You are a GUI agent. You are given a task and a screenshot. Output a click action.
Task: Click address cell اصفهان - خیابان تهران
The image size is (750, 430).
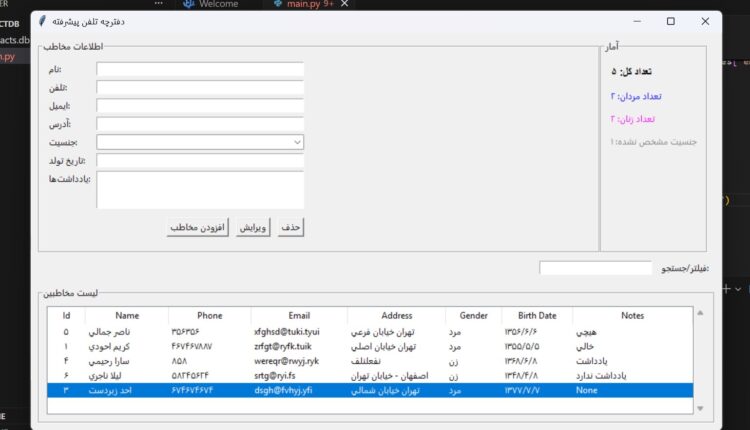click(389, 376)
